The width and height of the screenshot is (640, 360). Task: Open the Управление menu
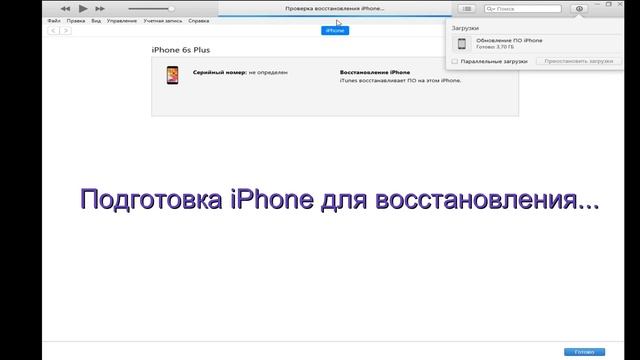point(122,21)
